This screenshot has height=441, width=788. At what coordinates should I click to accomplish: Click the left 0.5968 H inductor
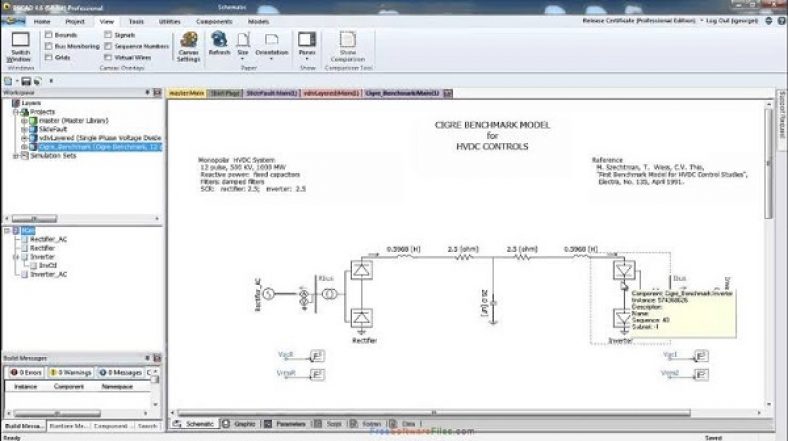pos(404,257)
